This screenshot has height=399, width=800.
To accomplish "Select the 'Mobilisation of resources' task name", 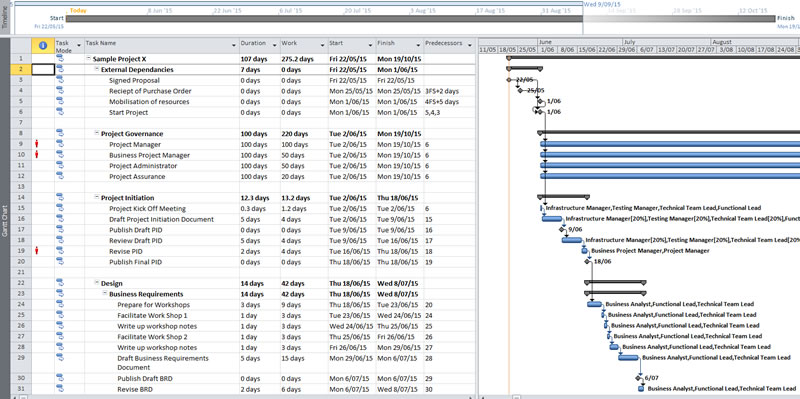I will click(149, 102).
